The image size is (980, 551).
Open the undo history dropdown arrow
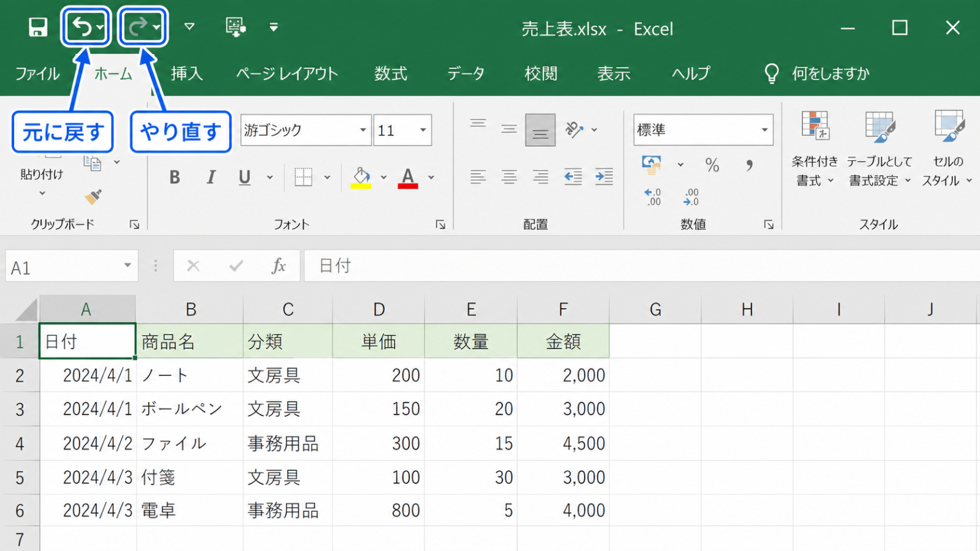tap(100, 28)
